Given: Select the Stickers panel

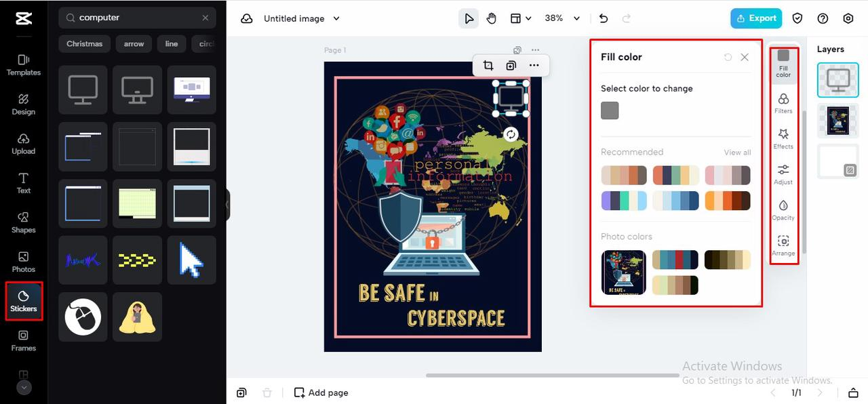Looking at the screenshot, I should click(23, 302).
